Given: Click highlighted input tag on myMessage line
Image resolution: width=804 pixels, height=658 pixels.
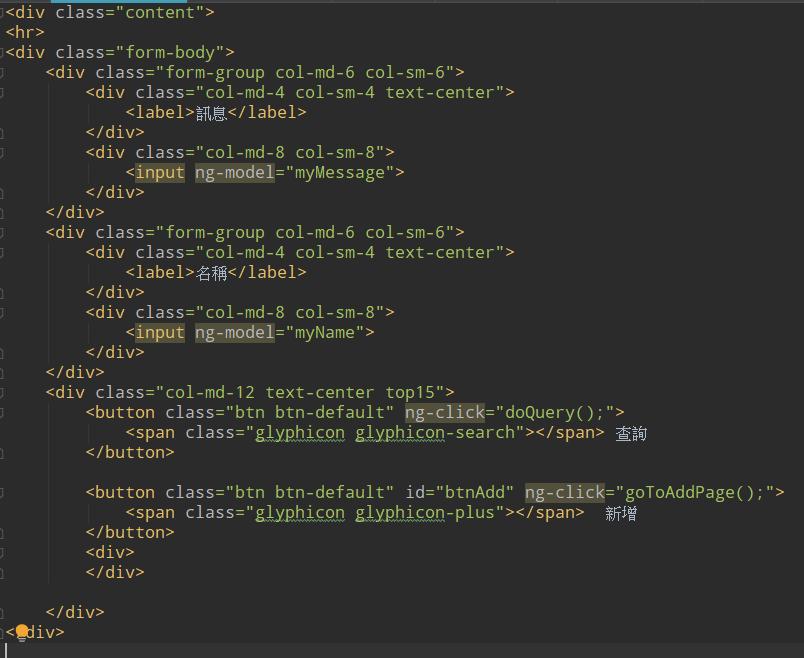Looking at the screenshot, I should [x=159, y=173].
